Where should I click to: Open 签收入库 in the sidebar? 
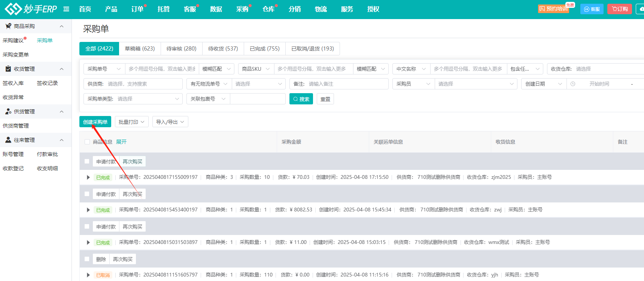pos(13,83)
